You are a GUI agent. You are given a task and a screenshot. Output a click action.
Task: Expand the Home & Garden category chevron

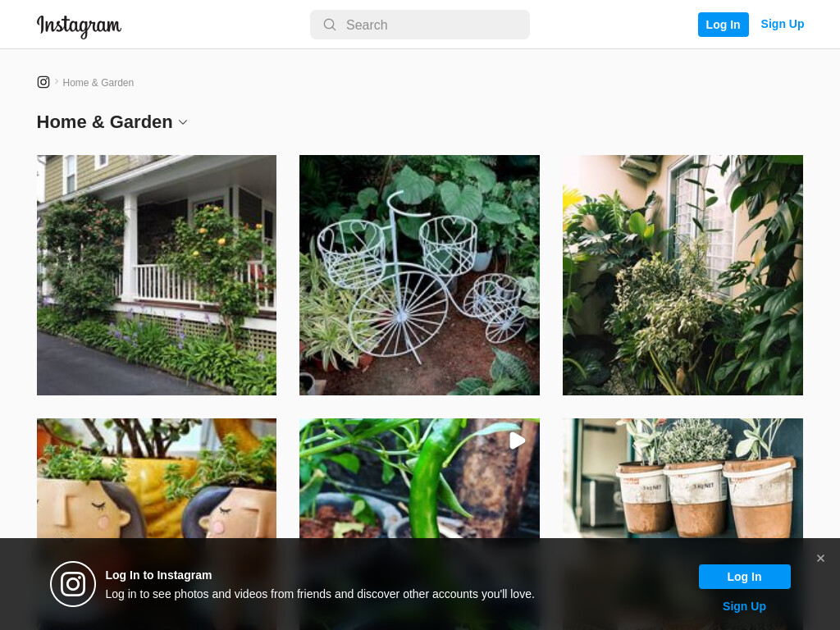[183, 122]
